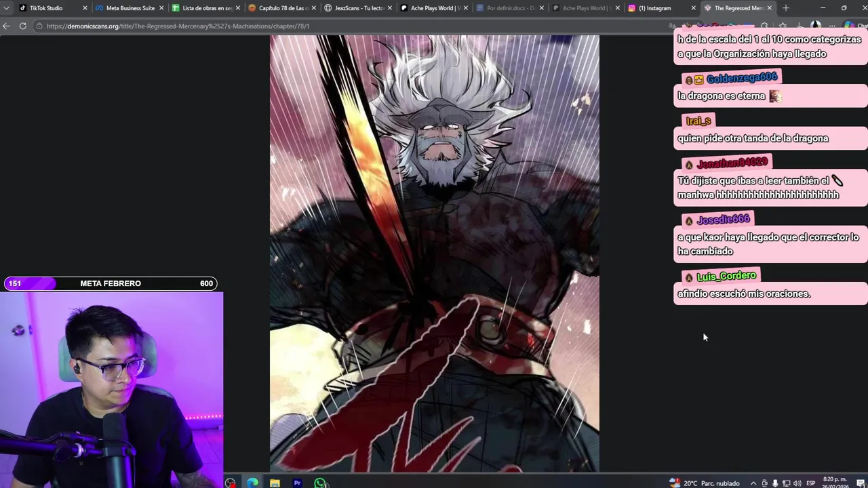Click the Luis_Cordero username in chat
Image resolution: width=868 pixels, height=488 pixels.
pos(726,276)
